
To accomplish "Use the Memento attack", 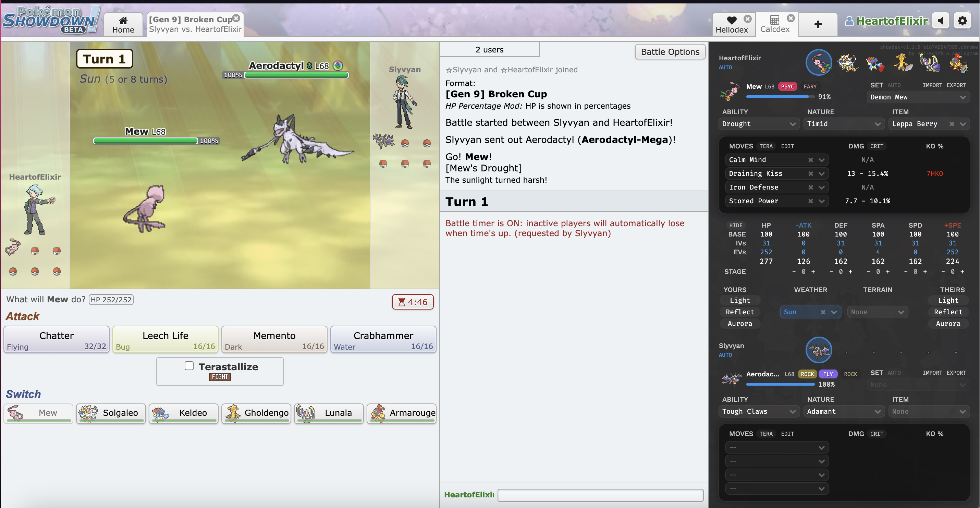I will coord(274,339).
